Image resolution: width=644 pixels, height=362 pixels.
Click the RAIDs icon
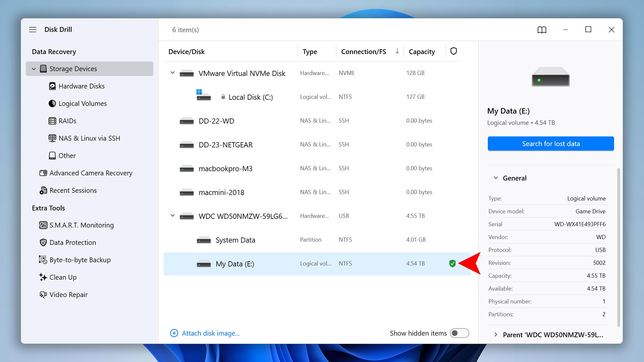[x=52, y=121]
